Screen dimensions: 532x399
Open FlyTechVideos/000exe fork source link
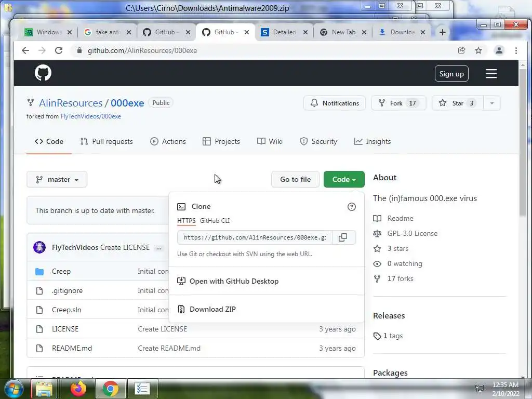click(90, 116)
